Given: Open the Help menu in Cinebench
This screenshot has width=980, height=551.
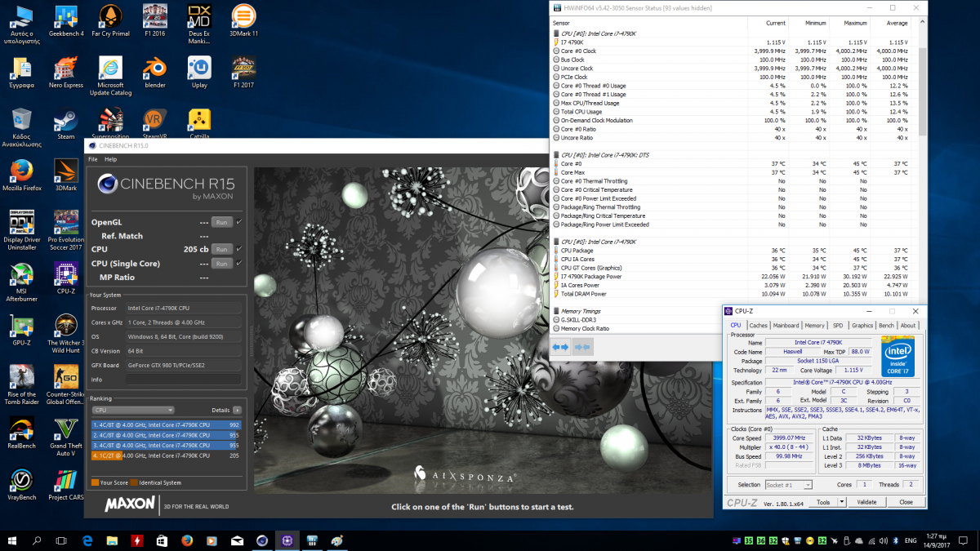Looking at the screenshot, I should [110, 159].
